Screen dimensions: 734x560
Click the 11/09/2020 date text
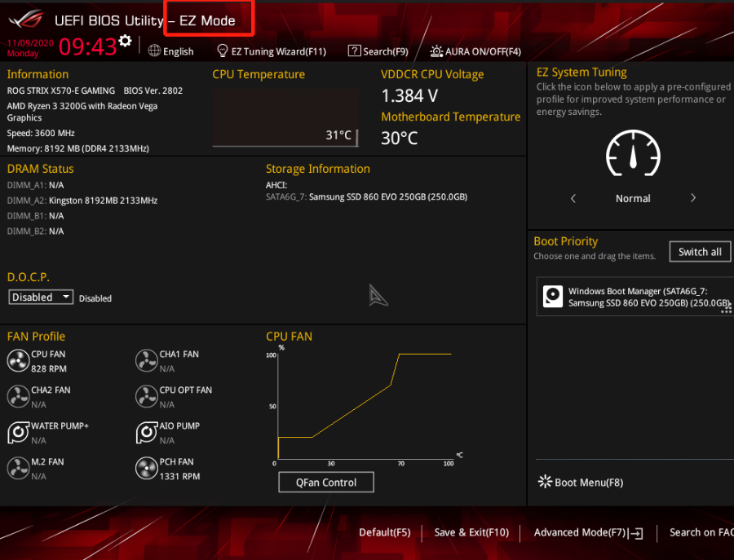[30, 43]
